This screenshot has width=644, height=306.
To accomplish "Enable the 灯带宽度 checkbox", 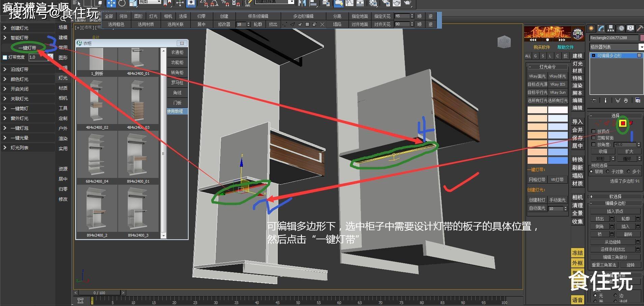I will [x=5, y=57].
